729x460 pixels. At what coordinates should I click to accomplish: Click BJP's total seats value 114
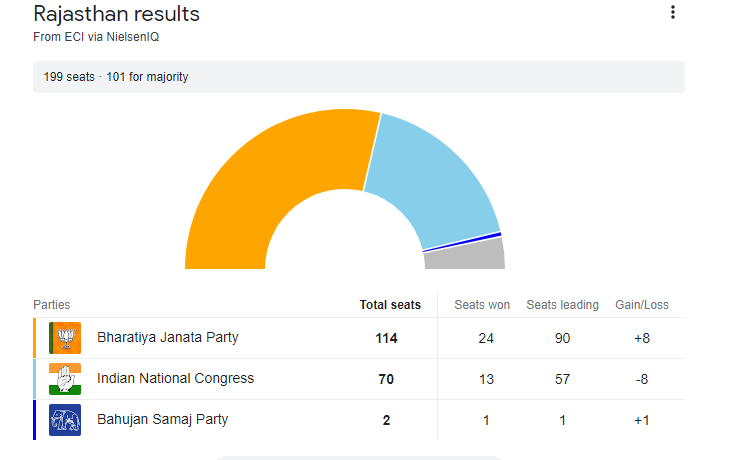point(386,338)
